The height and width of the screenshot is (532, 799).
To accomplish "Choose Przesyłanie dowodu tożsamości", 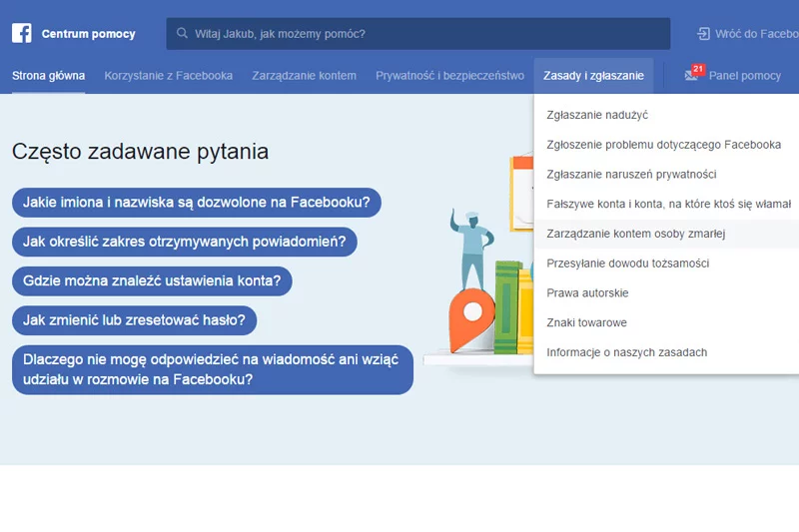I will tap(666, 264).
